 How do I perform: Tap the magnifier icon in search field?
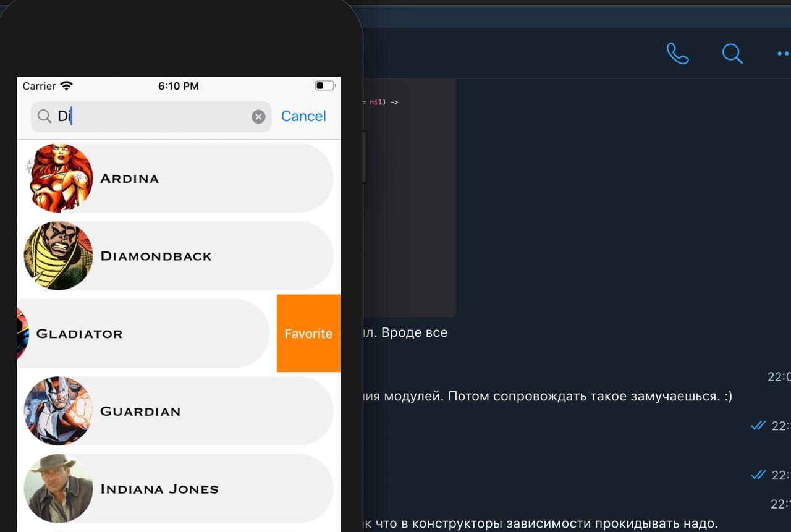pyautogui.click(x=44, y=116)
